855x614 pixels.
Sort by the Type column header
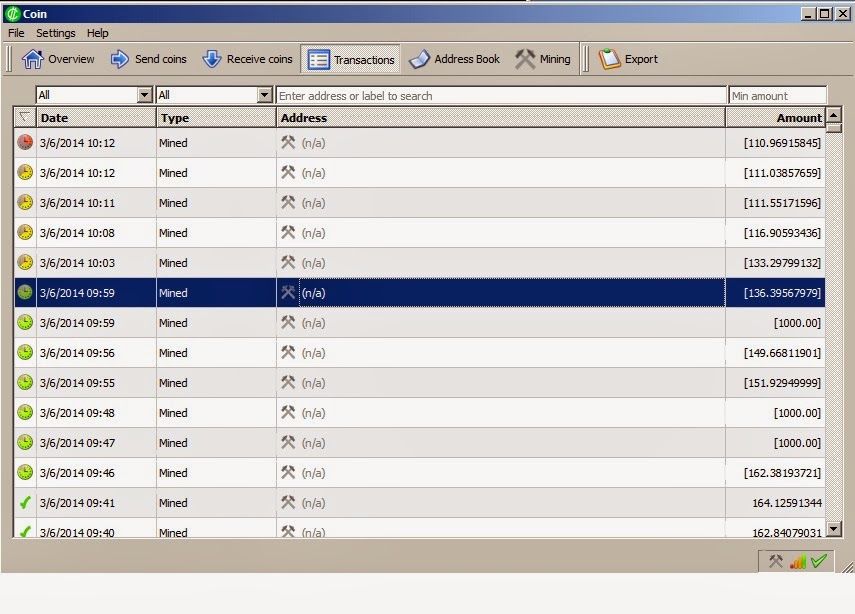[216, 118]
